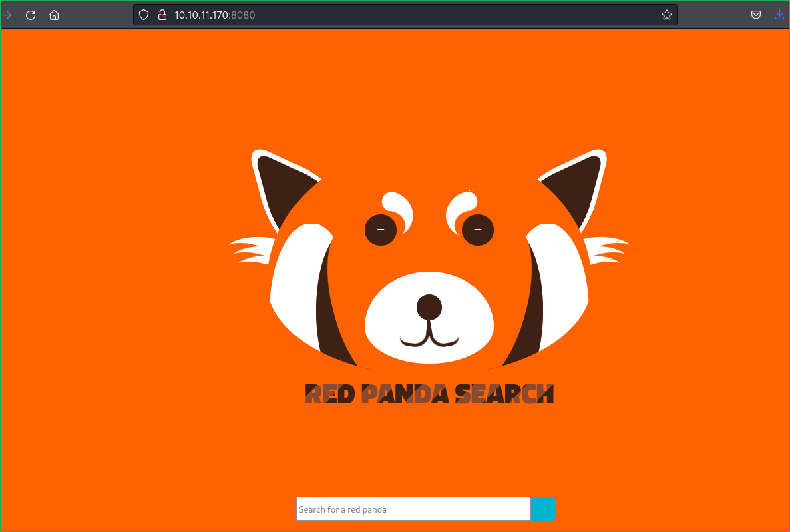This screenshot has height=532, width=790.
Task: Click the panda's right eye
Action: click(x=477, y=229)
